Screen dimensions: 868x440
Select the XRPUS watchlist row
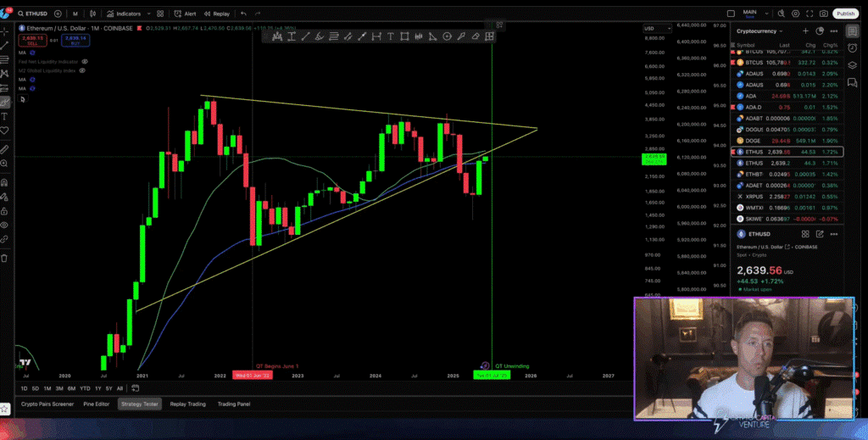[x=787, y=197]
